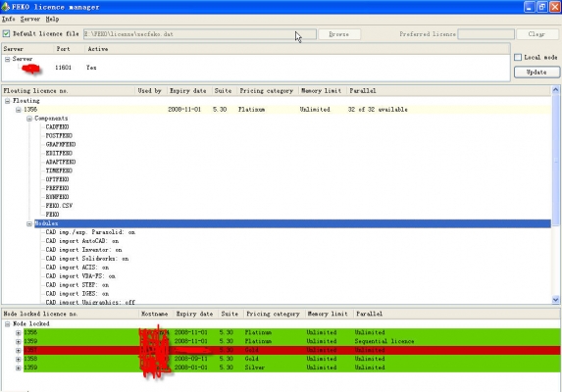Select the POSTFEKO component

click(x=59, y=135)
